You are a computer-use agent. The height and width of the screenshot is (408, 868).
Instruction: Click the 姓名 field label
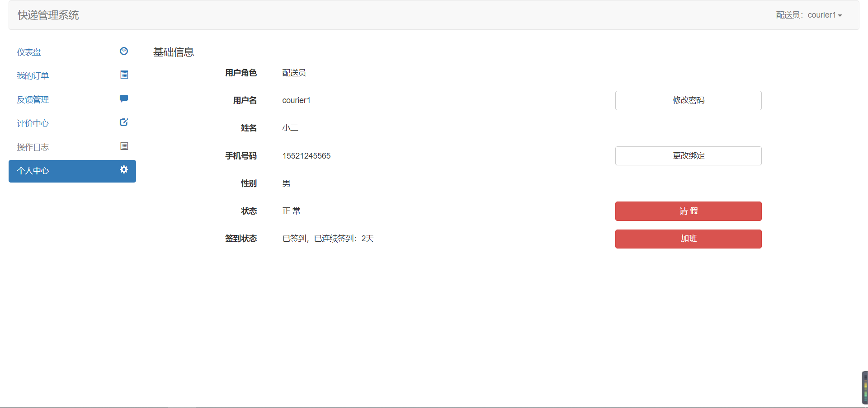(249, 128)
